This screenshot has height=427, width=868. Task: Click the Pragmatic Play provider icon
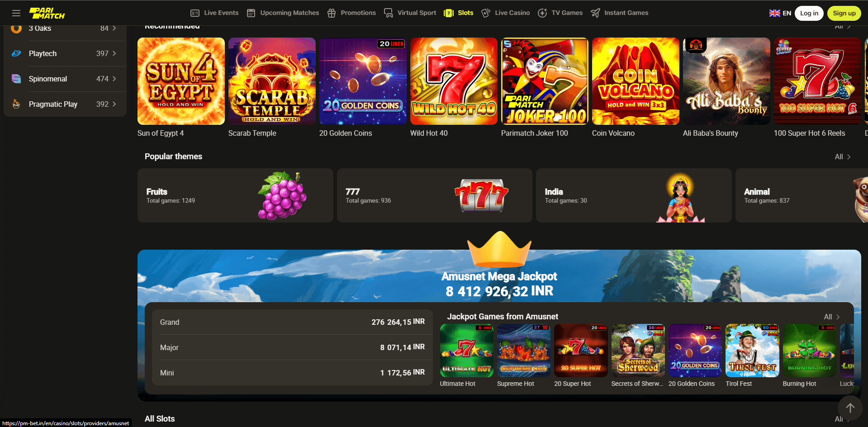point(16,104)
